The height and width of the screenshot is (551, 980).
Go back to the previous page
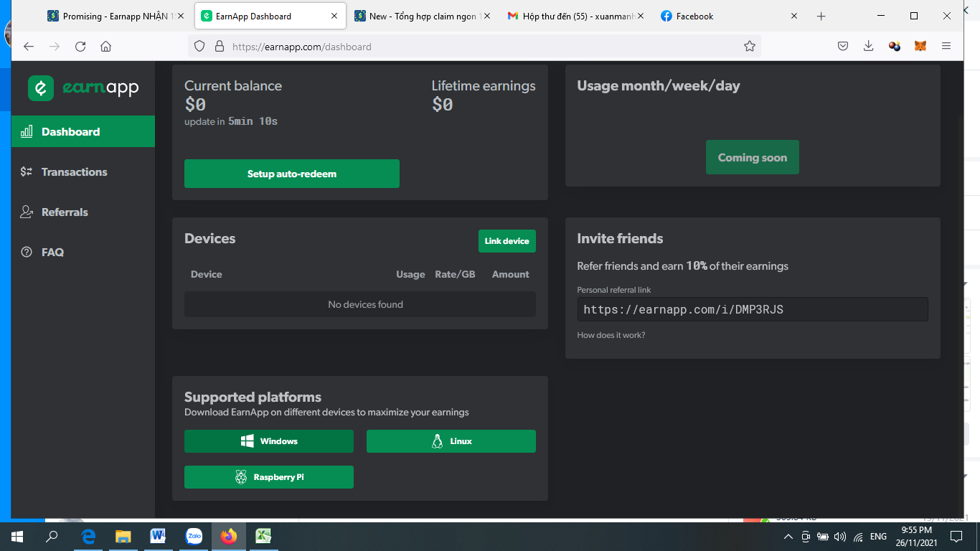point(29,47)
